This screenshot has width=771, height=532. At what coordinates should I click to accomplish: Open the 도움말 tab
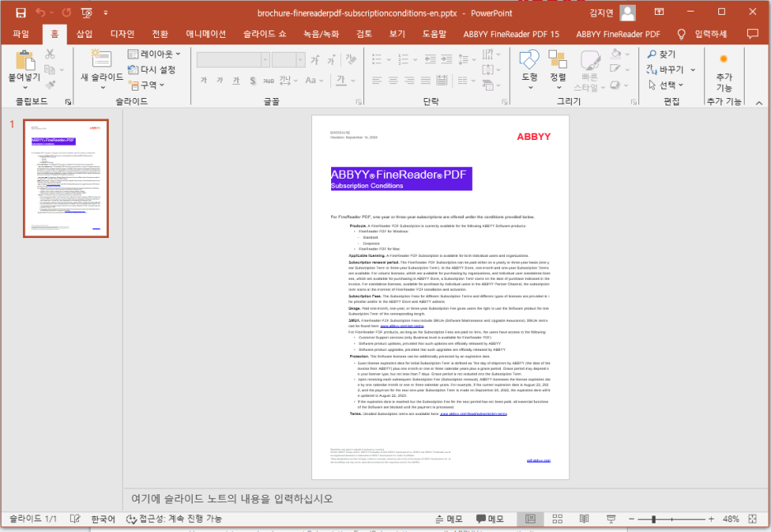tap(434, 34)
